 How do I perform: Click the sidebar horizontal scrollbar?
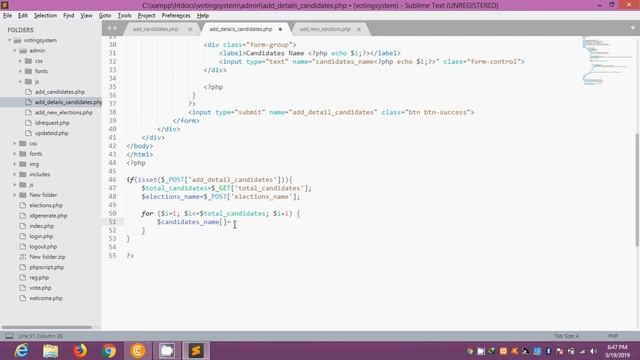(x=47, y=327)
